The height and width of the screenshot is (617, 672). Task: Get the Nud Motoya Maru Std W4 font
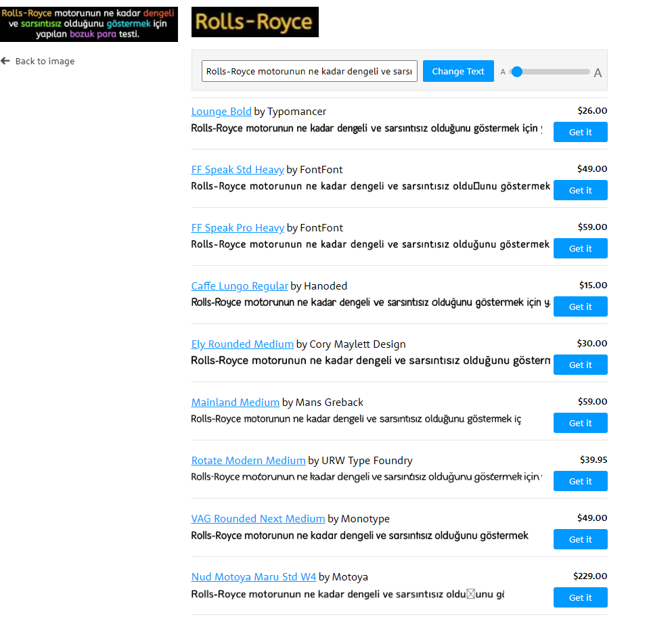pyautogui.click(x=580, y=597)
